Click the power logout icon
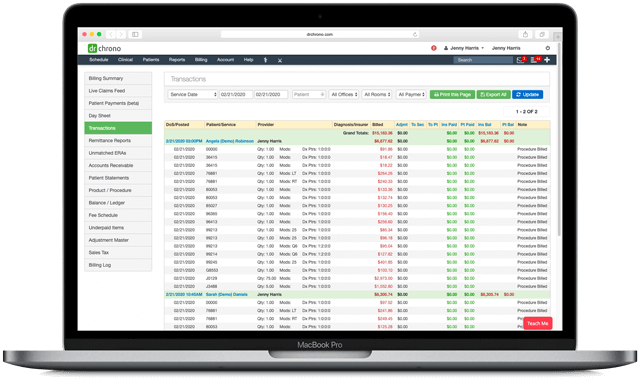This screenshot has height=381, width=640. pos(548,48)
